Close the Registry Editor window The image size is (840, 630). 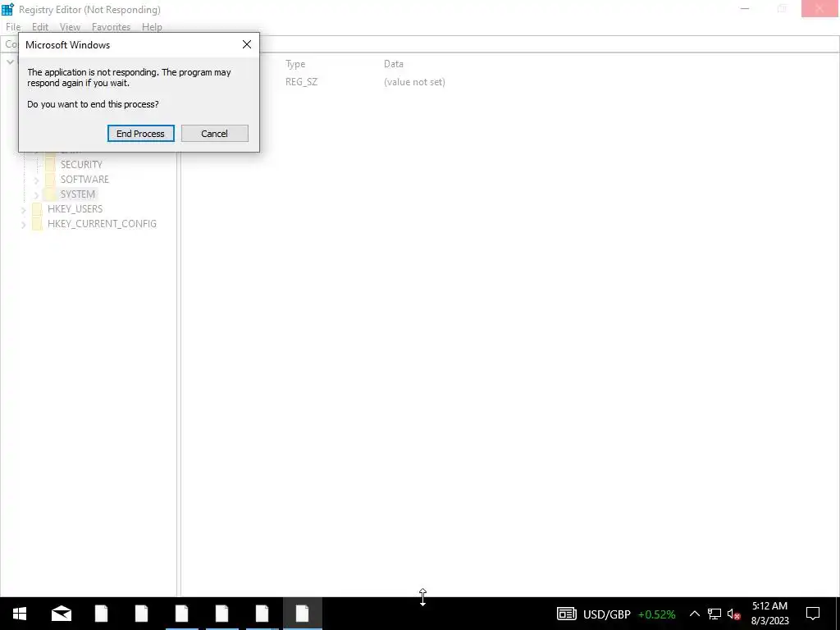coord(819,8)
